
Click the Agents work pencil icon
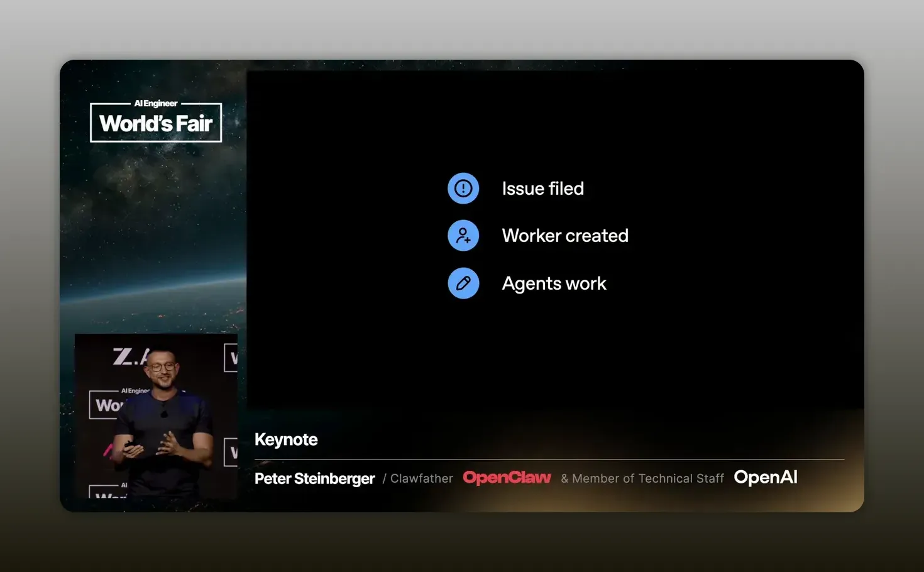(463, 283)
